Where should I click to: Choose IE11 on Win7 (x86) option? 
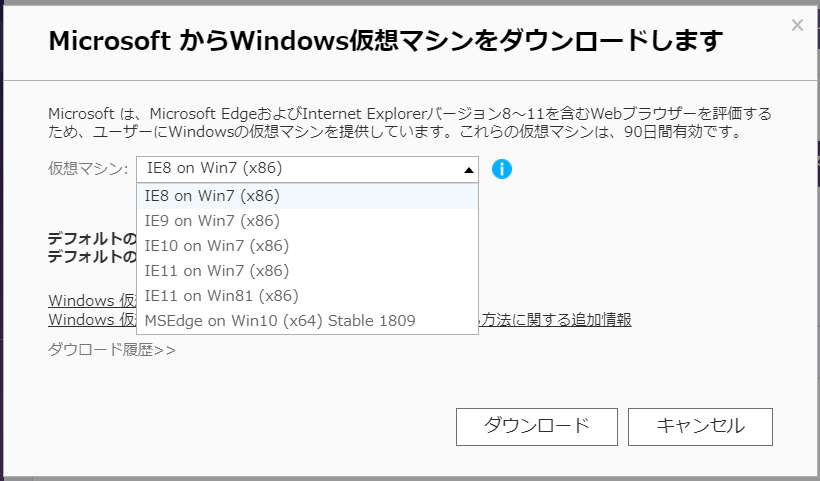[307, 271]
